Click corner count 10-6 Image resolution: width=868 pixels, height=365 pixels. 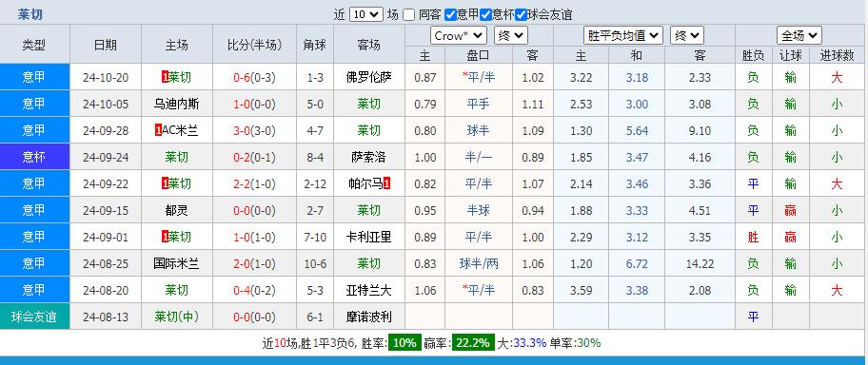pyautogui.click(x=315, y=263)
